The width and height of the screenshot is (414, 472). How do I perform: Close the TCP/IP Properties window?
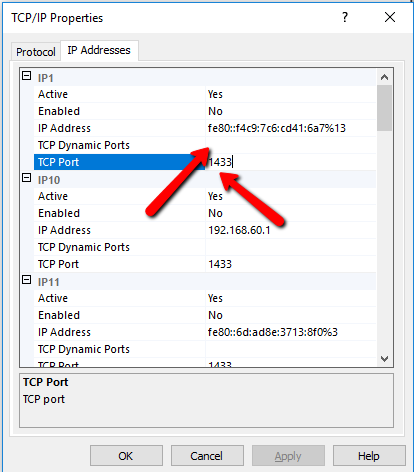390,17
